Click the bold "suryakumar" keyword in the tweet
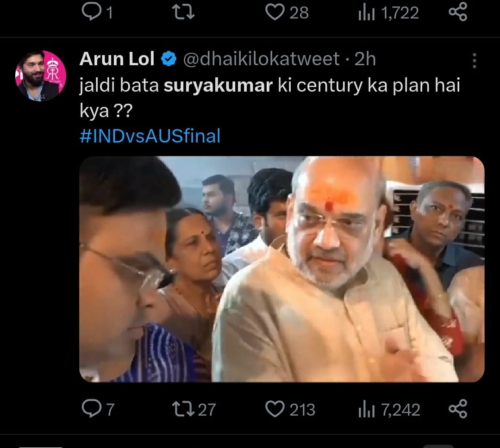 [x=218, y=86]
